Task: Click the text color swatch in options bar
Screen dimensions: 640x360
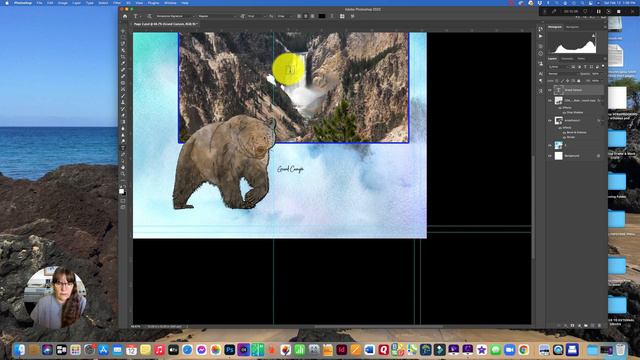Action: pyautogui.click(x=322, y=16)
